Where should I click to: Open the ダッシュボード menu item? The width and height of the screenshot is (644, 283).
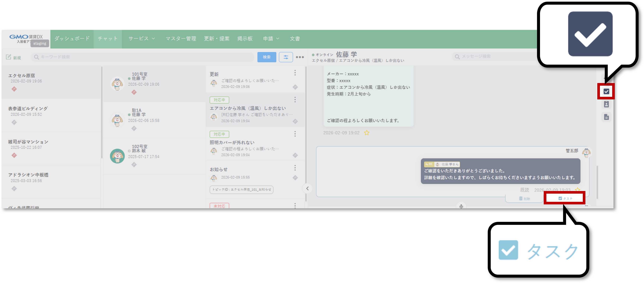(x=72, y=38)
